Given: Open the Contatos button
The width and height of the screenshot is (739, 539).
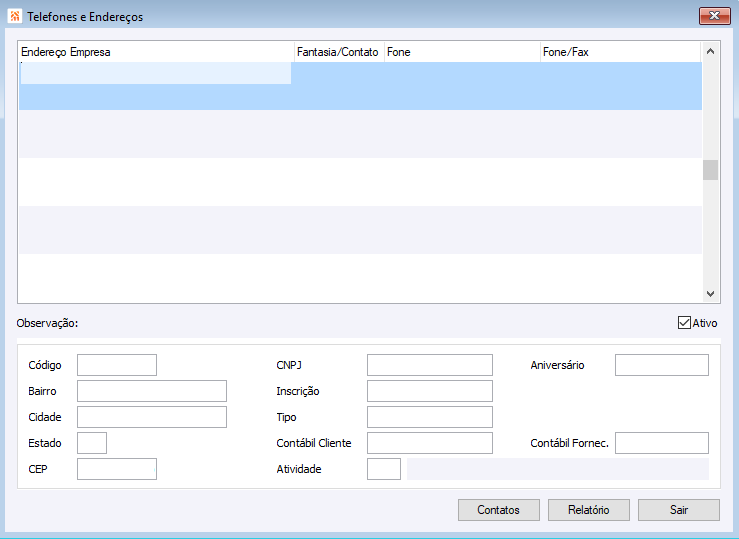Looking at the screenshot, I should [499, 510].
